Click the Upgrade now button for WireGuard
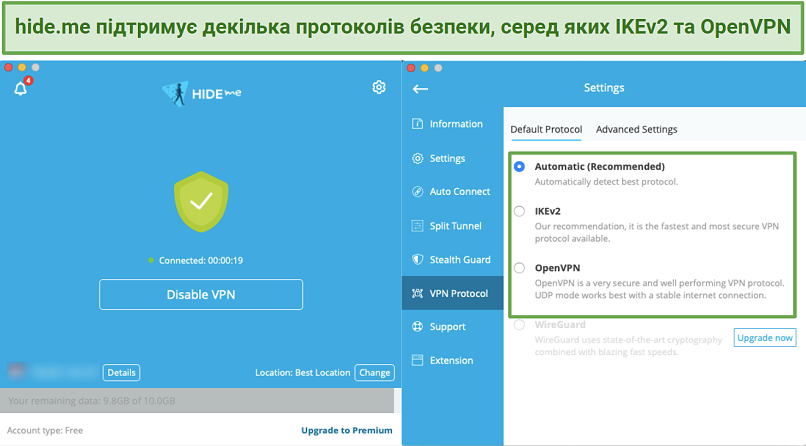 [x=765, y=338]
